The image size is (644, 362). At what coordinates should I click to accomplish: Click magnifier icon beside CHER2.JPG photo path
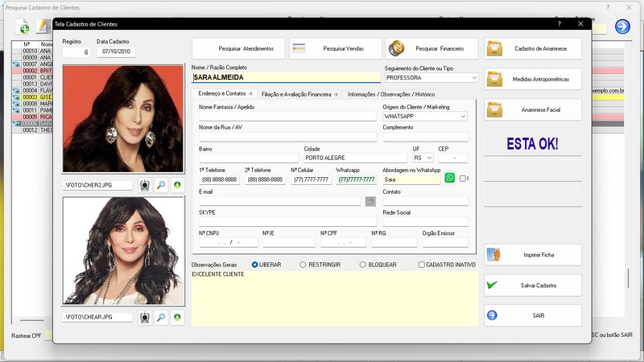coord(161,185)
